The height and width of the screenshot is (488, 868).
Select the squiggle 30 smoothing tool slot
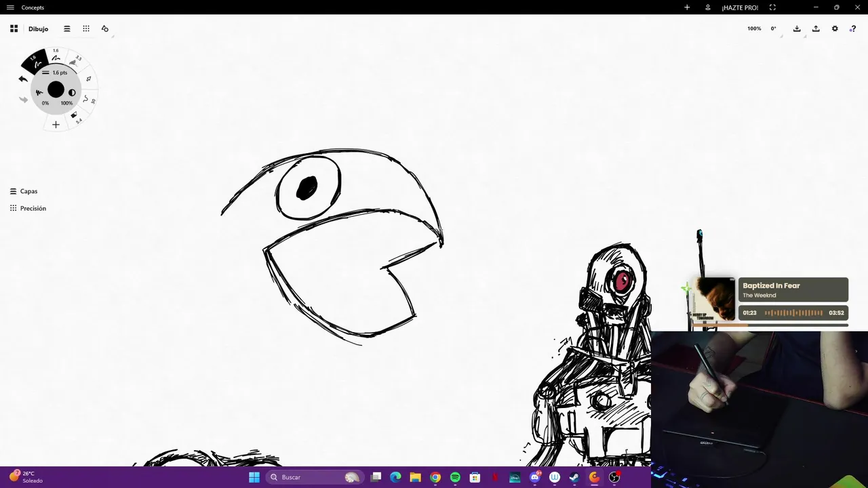coord(88,100)
